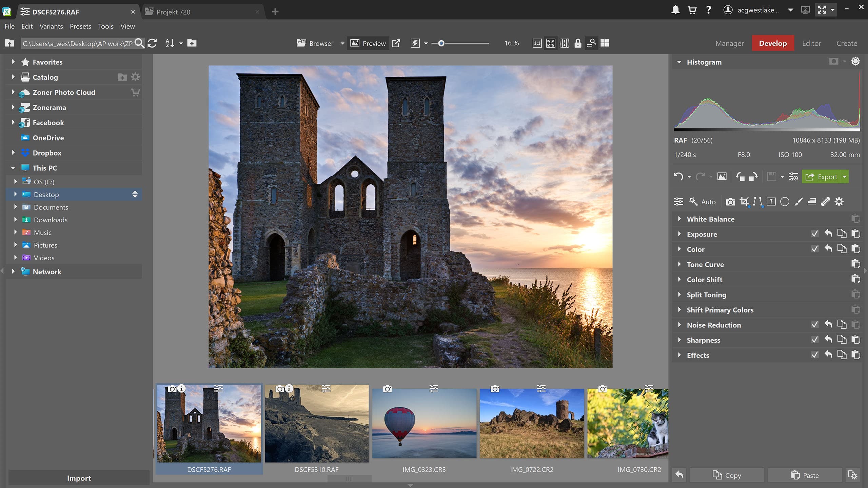
Task: Open the color picker gradient tool
Action: [x=757, y=201]
